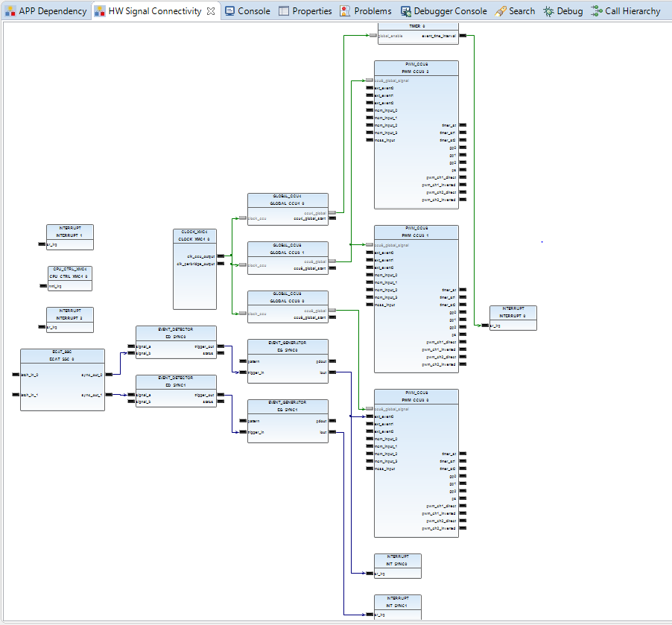Screen dimensions: 672x625
Task: Click sync_out_0 port on ECAT SSC
Action: [110, 375]
